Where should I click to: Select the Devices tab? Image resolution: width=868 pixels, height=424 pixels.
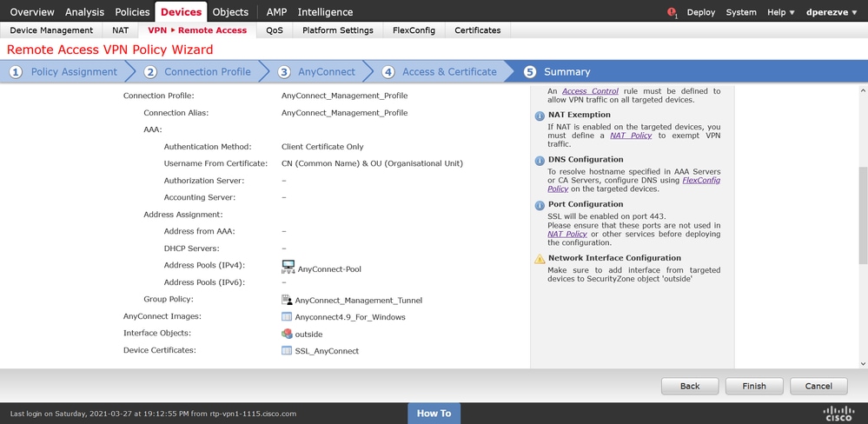coord(181,11)
